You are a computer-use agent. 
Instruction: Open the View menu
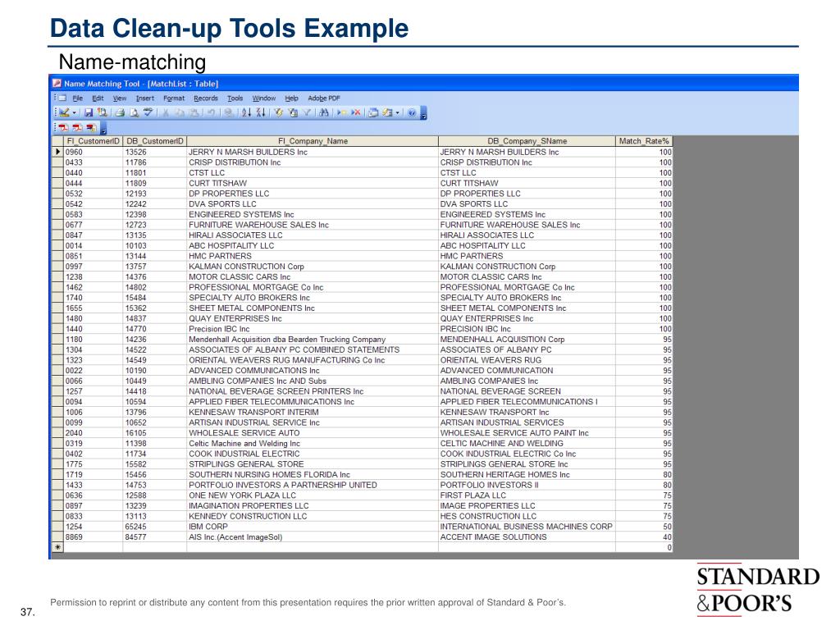(120, 98)
